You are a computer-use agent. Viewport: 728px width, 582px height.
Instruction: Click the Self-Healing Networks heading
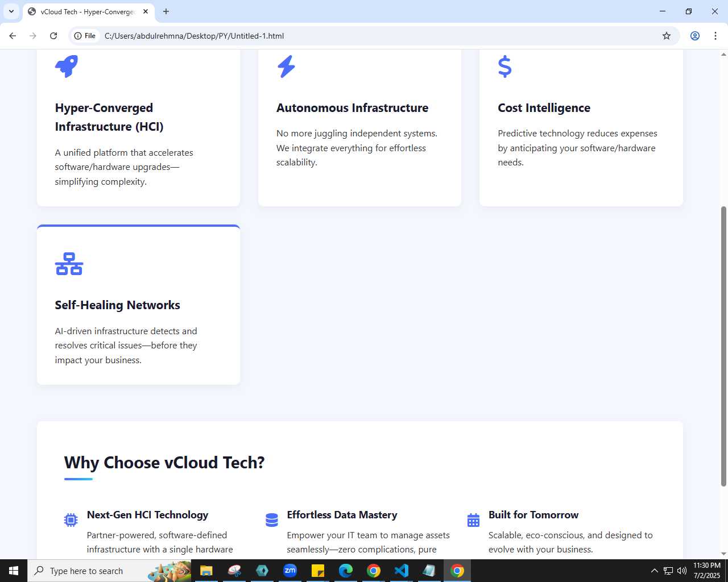[117, 305]
